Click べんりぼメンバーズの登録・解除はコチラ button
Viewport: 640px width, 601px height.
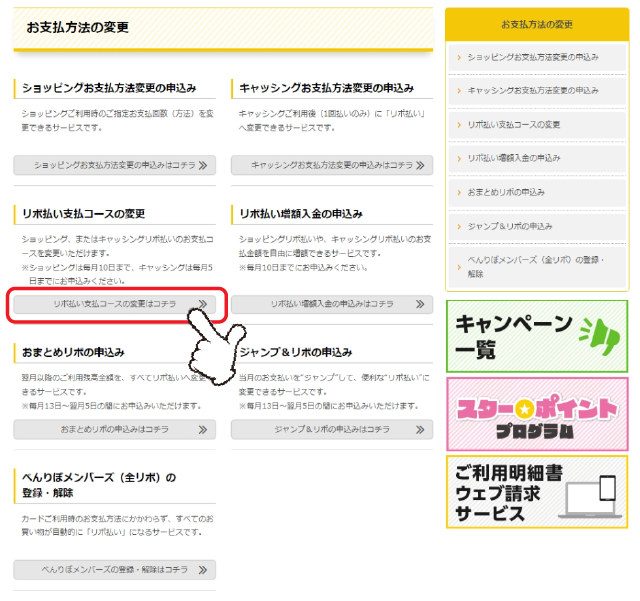pyautogui.click(x=114, y=570)
